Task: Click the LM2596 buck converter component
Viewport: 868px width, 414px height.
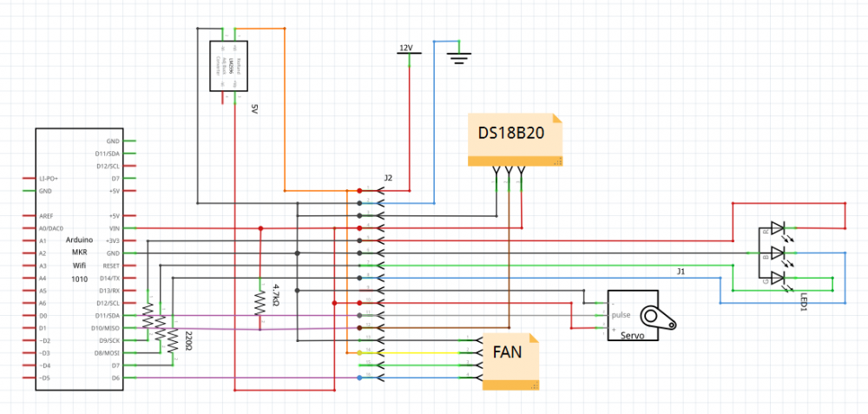Action: [229, 66]
